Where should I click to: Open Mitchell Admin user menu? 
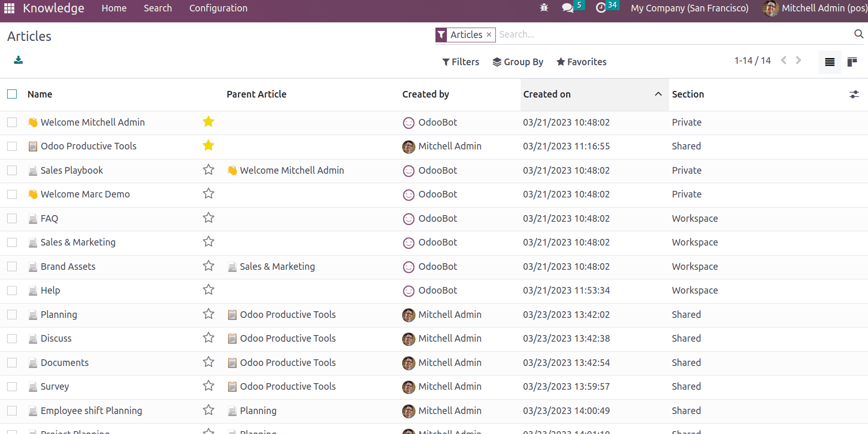815,8
